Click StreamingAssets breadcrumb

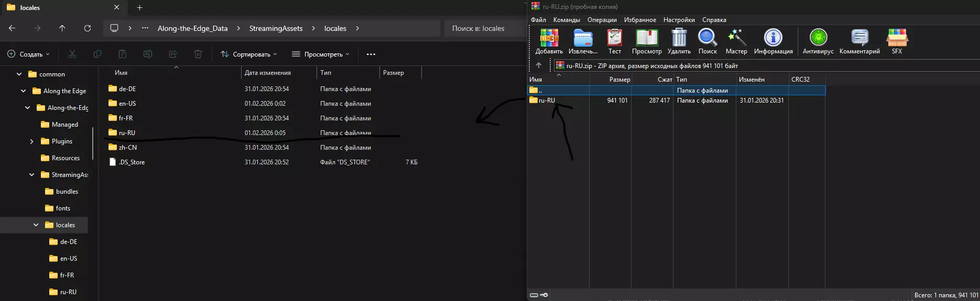[x=276, y=28]
